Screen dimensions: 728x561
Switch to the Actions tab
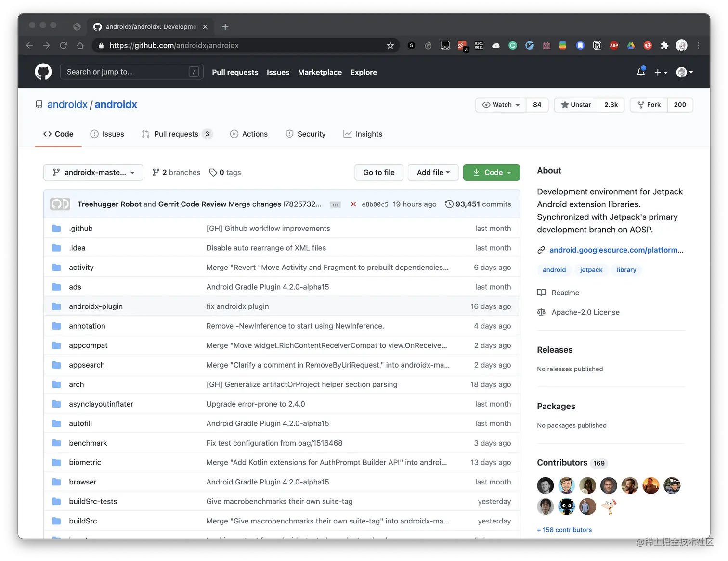click(249, 134)
